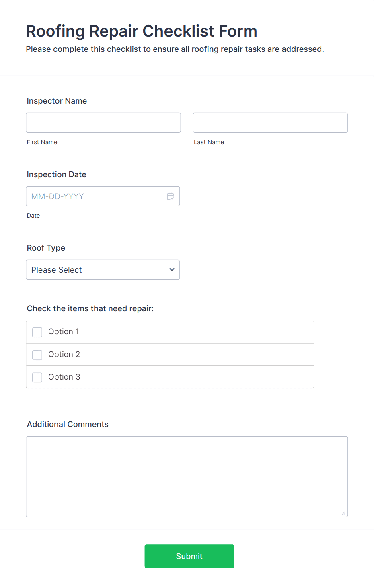Screen dimensions: 374x588
Task: Click the Roofing Repair Checklist Form heading
Action: click(x=142, y=31)
